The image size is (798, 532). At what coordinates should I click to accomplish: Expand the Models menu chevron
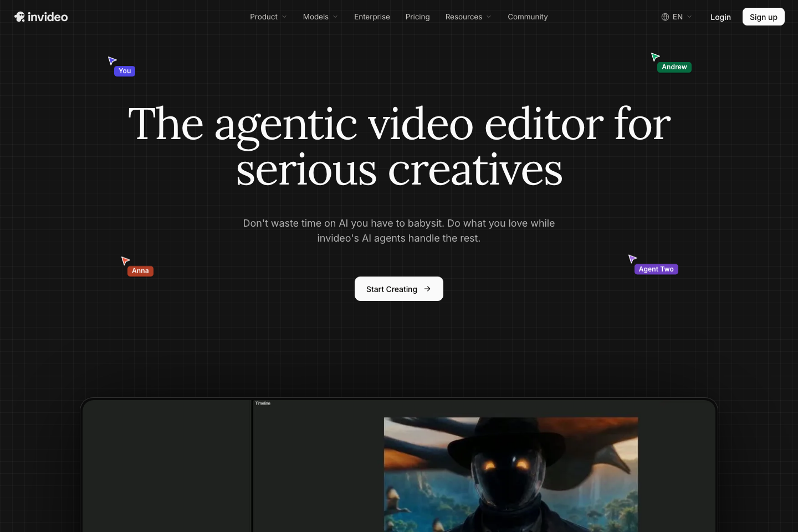335,17
